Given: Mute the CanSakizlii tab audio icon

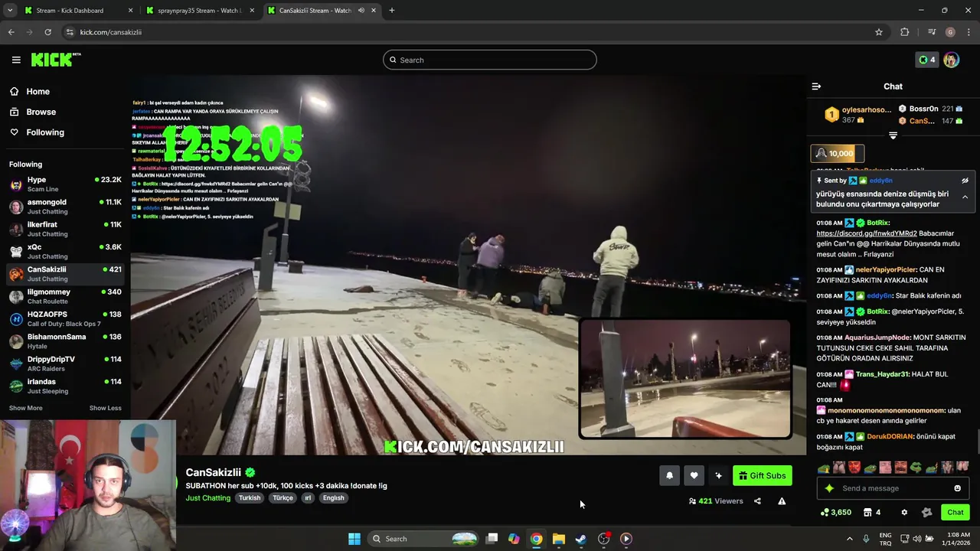Looking at the screenshot, I should pyautogui.click(x=361, y=10).
